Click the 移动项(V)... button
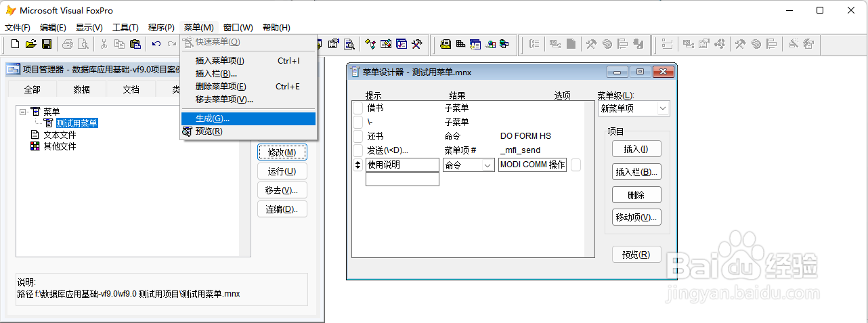 point(636,218)
